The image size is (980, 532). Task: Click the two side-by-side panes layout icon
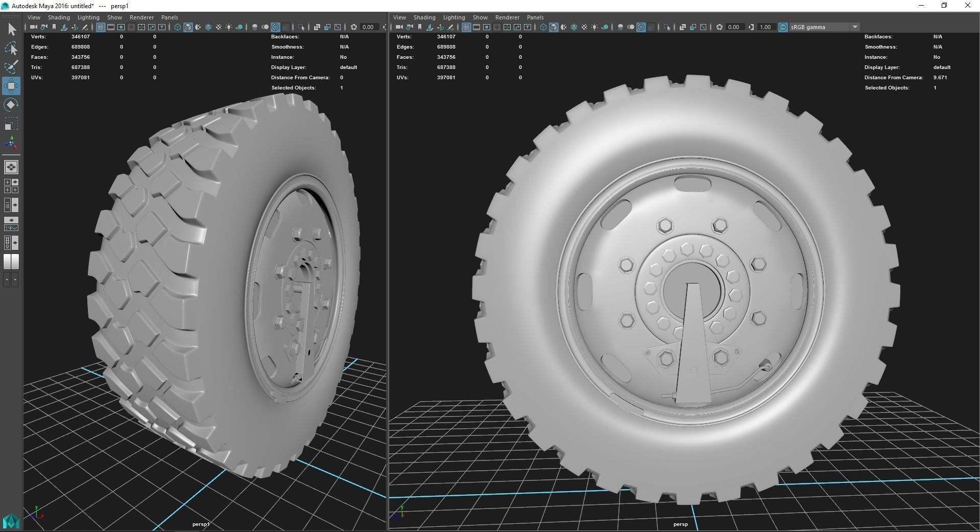11,262
